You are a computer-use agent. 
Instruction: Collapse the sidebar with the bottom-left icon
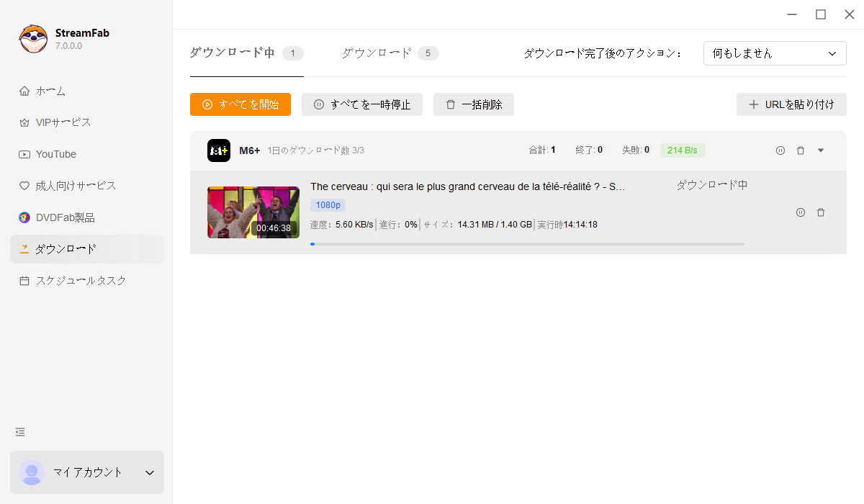19,432
